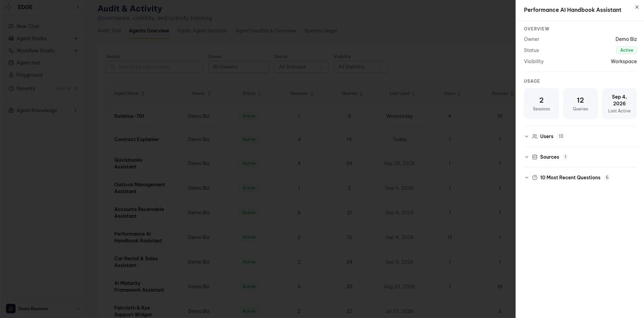
Task: Close the Performance AI Handbook Assistant panel
Action: (637, 7)
